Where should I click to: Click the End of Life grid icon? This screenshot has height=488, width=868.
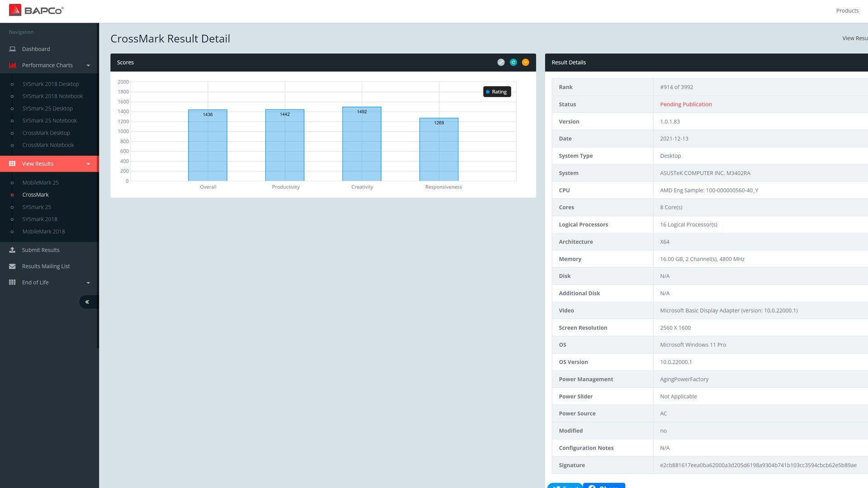point(12,282)
